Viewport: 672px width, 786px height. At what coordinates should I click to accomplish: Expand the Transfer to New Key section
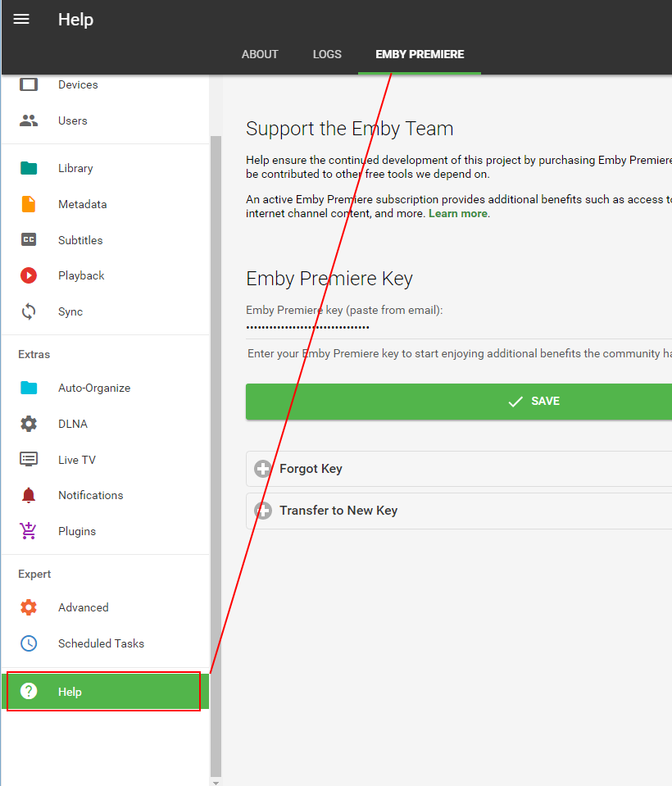pyautogui.click(x=459, y=511)
